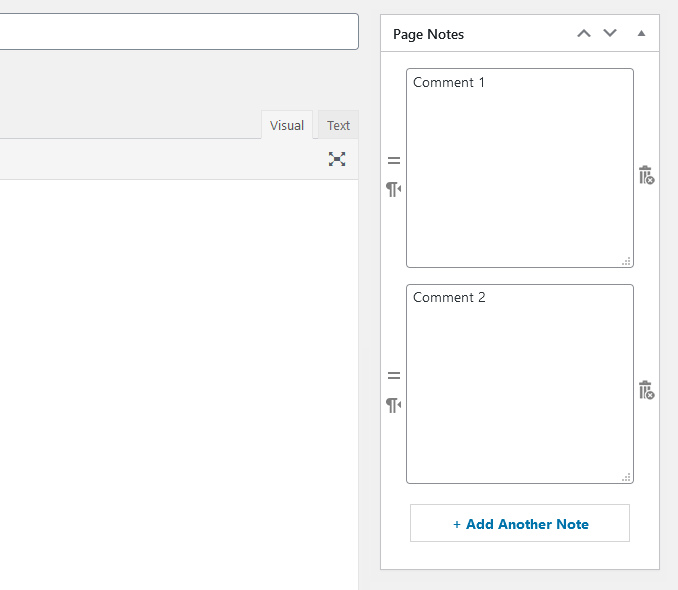Add another note to Page Notes
Viewport: 678px width, 590px height.
coord(520,523)
